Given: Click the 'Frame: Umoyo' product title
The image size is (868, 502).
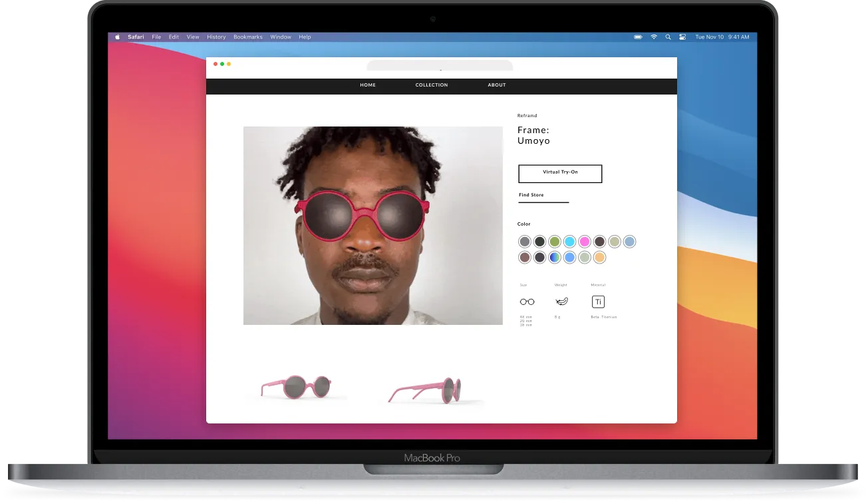Looking at the screenshot, I should coord(534,136).
